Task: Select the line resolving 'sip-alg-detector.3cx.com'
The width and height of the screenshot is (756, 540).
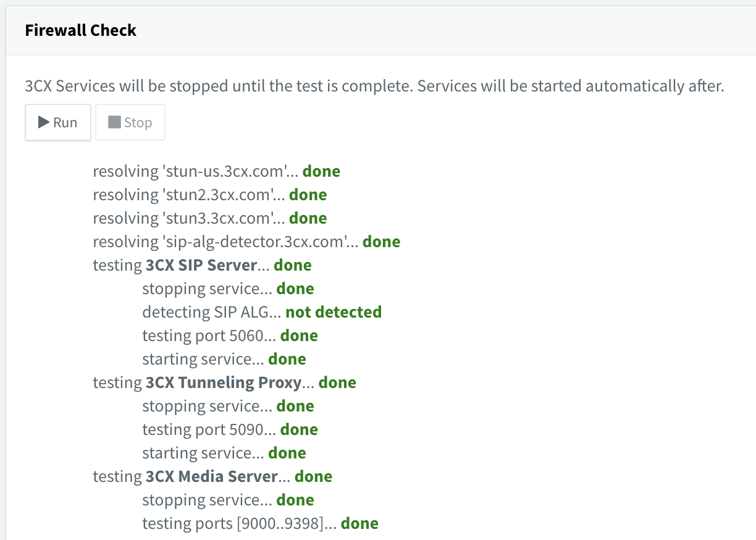Action: click(246, 242)
